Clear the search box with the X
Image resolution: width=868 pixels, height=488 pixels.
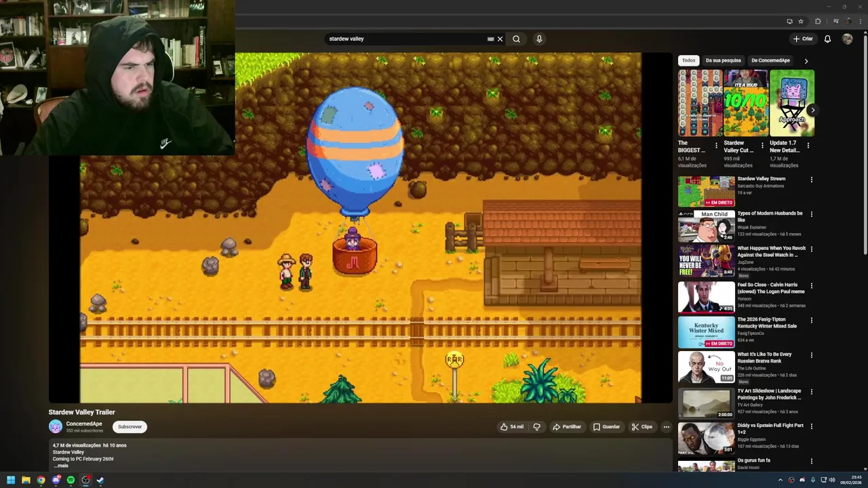[x=500, y=39]
